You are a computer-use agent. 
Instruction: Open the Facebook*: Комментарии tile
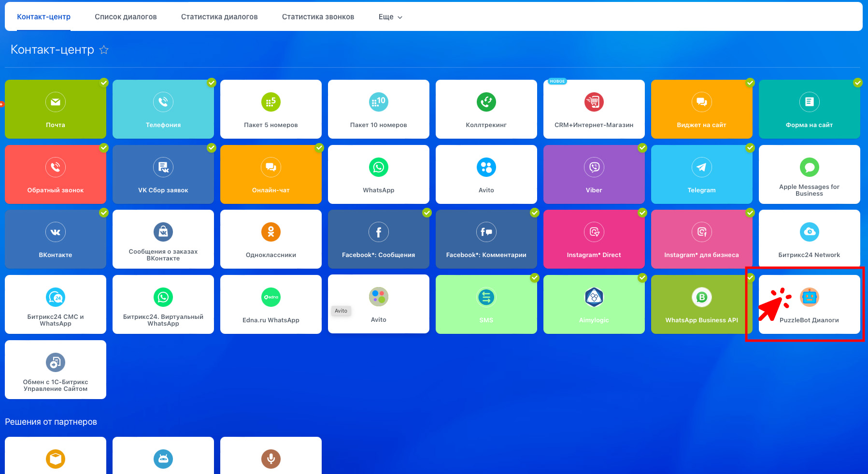(x=486, y=239)
